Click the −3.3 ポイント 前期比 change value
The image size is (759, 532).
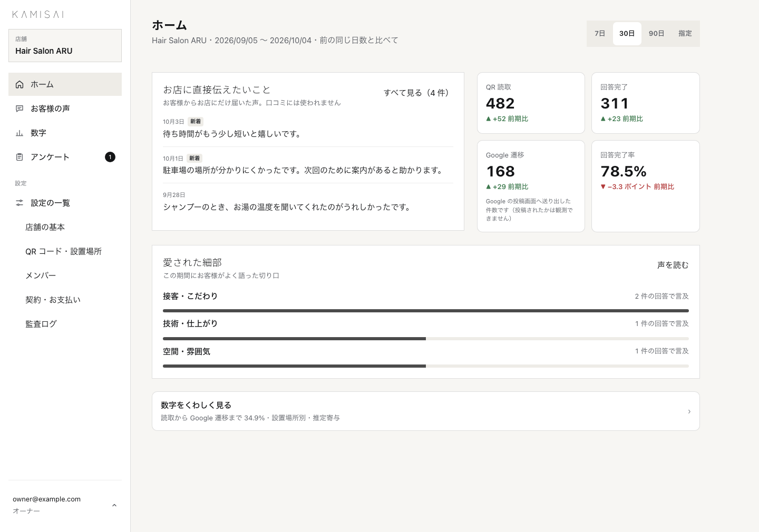click(637, 186)
